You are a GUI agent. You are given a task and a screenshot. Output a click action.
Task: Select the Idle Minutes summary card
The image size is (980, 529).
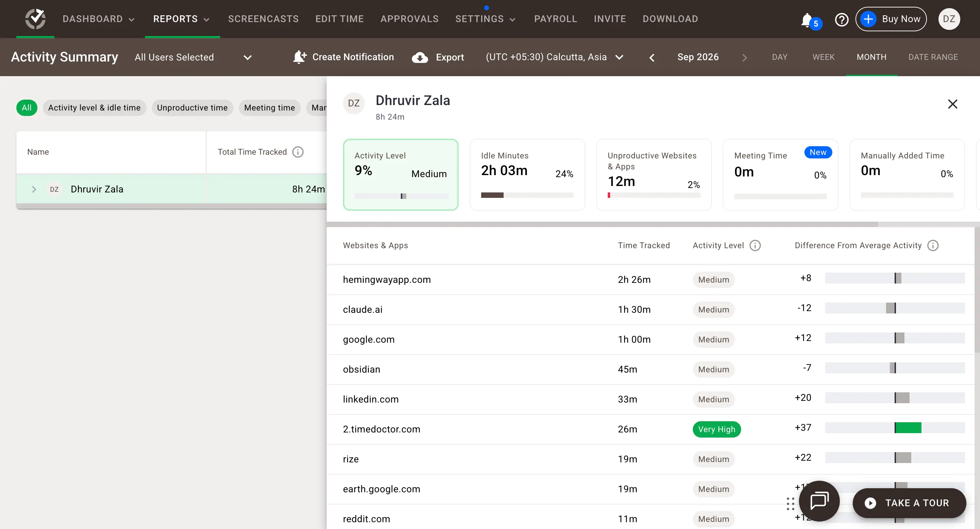point(527,174)
